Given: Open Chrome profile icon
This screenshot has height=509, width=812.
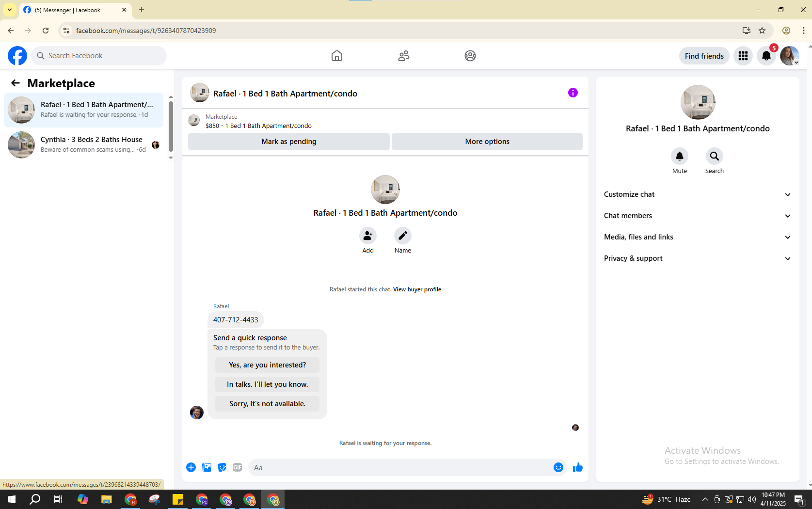Looking at the screenshot, I should [786, 31].
